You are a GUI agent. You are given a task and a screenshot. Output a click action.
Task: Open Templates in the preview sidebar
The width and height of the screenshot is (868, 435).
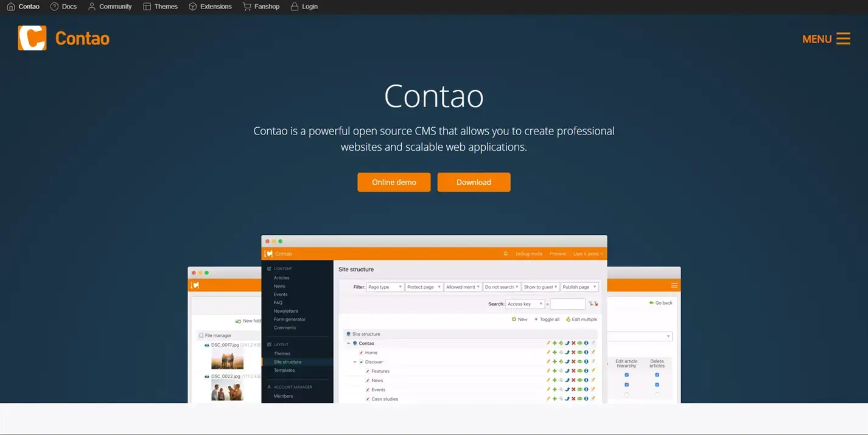point(284,371)
